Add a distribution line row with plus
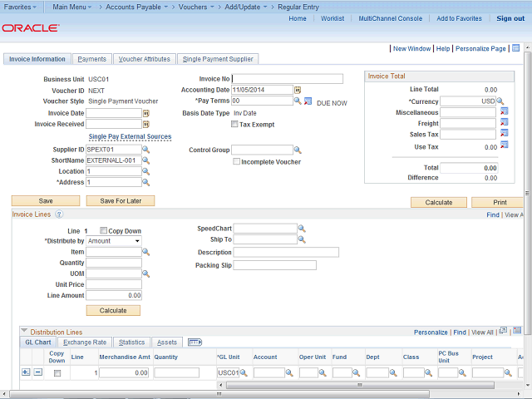 (x=25, y=372)
